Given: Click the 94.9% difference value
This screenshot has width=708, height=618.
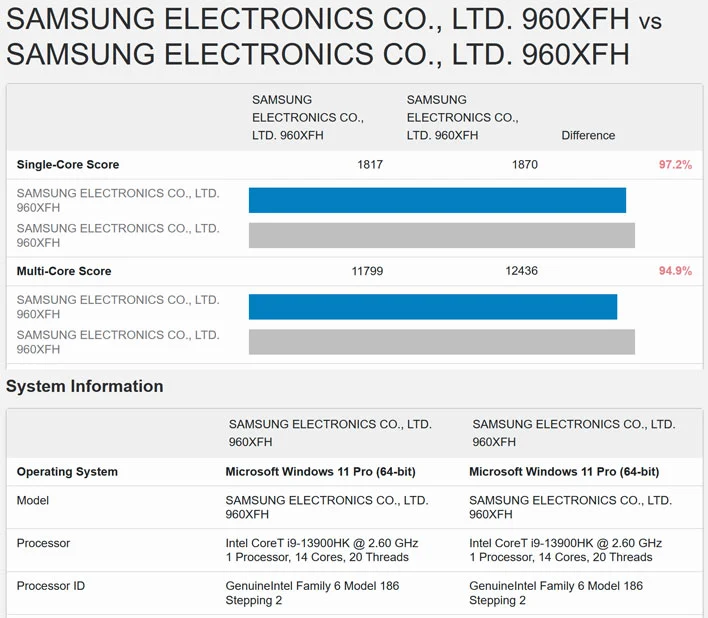Looking at the screenshot, I should pos(675,271).
